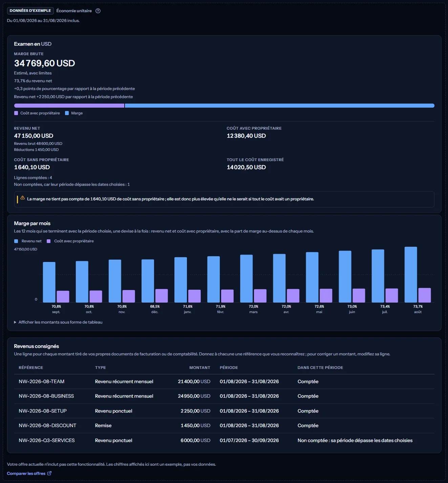
Task: Click the purple Coût avec propriétaire legend square
Action: [x=16, y=113]
